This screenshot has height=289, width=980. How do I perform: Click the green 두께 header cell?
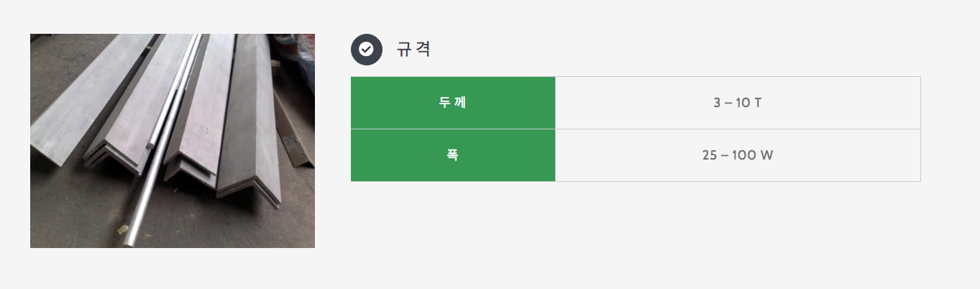(x=453, y=103)
